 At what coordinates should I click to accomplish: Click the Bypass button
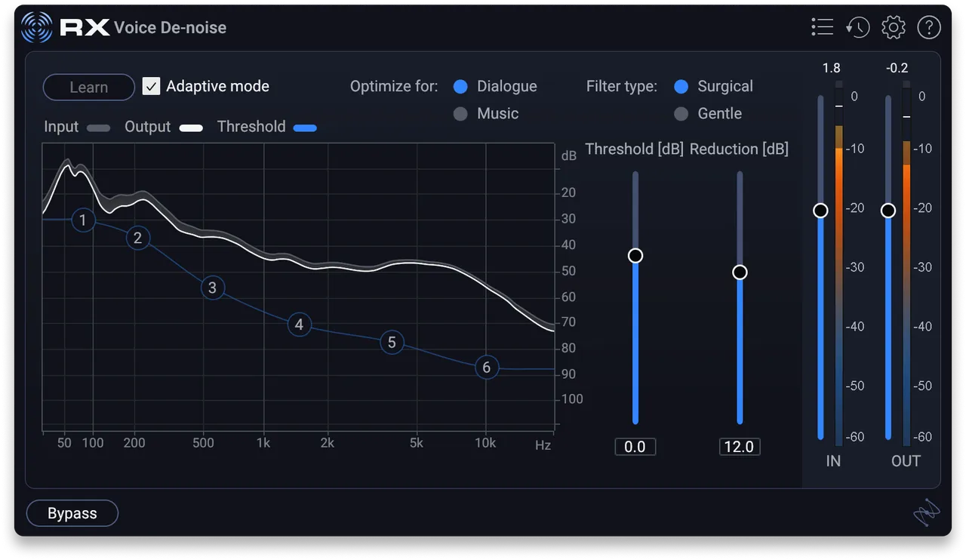72,513
